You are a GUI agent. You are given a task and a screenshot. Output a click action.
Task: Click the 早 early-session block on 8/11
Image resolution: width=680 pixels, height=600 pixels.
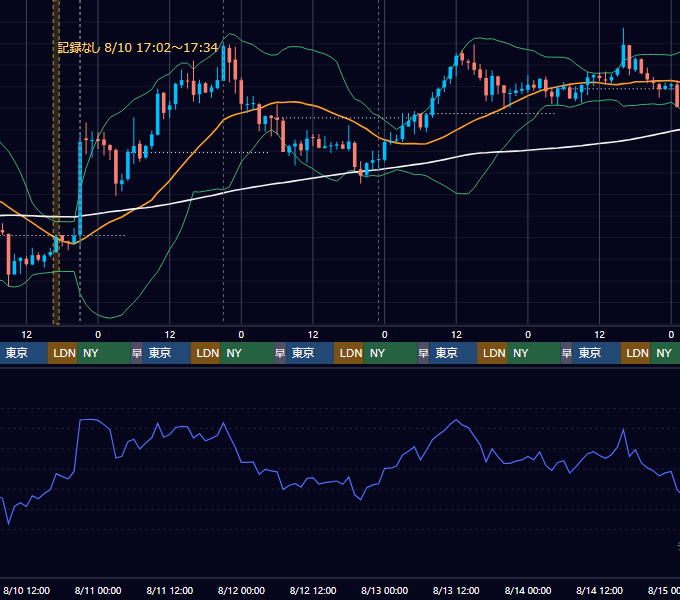137,353
